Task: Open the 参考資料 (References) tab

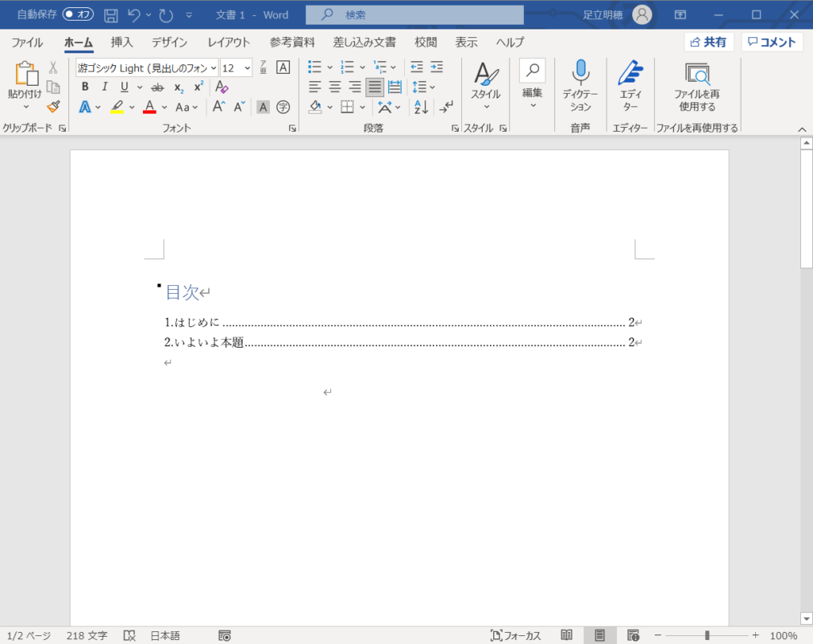Action: 292,42
